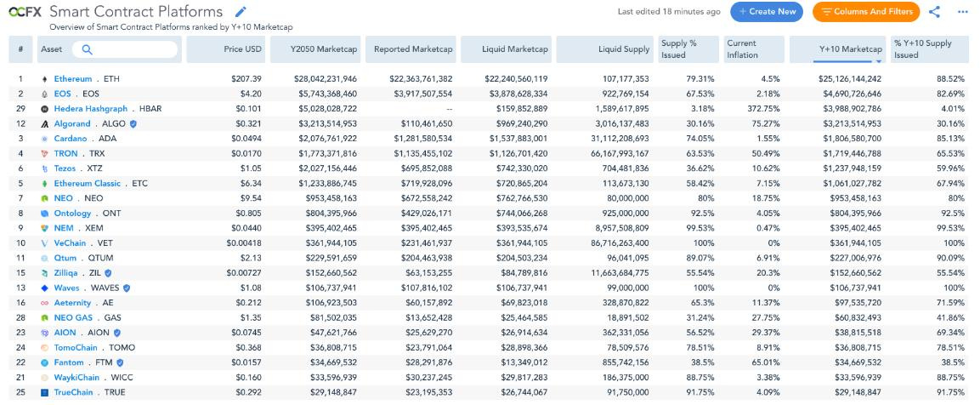The height and width of the screenshot is (405, 980).
Task: Open the WaykiChain asset link
Action: click(76, 378)
